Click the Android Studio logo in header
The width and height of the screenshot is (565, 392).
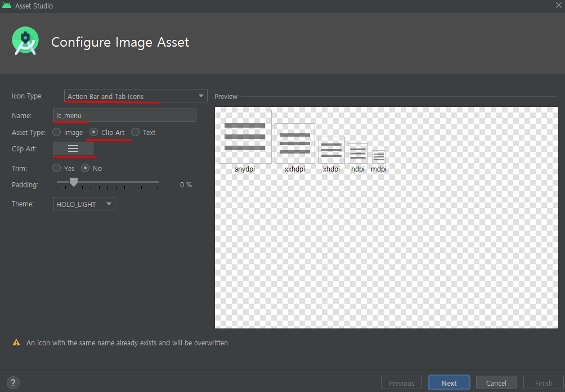tap(25, 41)
